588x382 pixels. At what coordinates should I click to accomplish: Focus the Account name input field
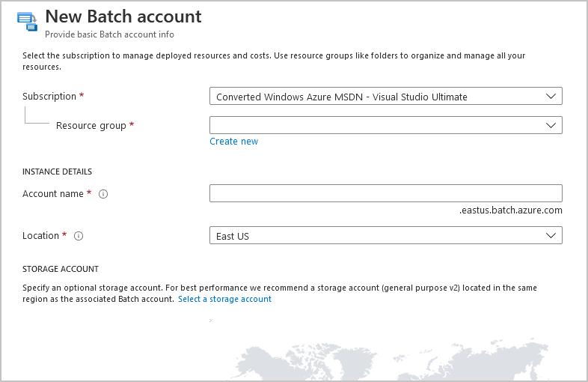click(386, 193)
